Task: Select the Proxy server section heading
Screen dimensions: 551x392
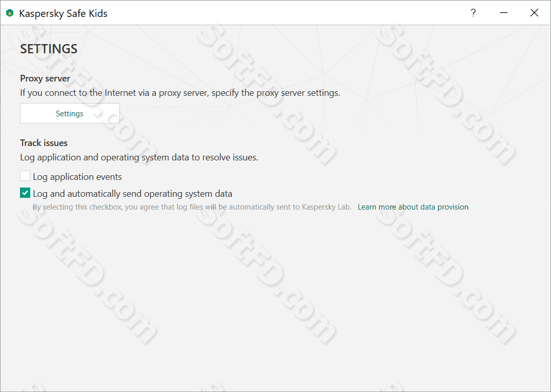Action: (x=45, y=78)
